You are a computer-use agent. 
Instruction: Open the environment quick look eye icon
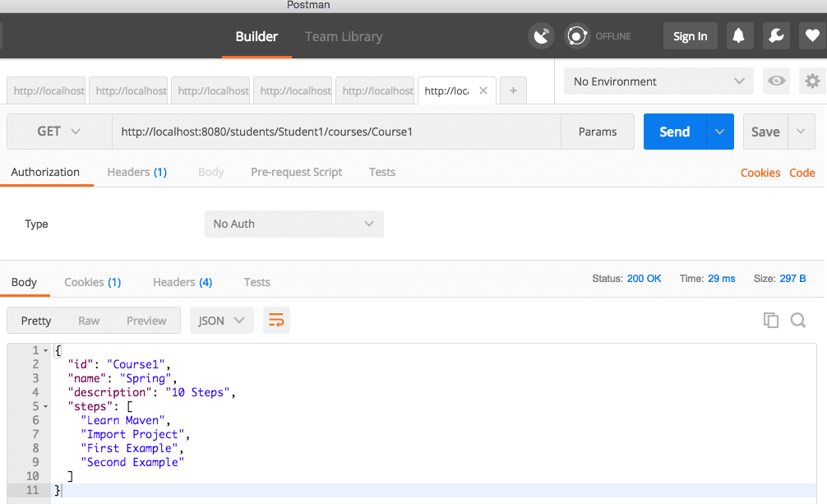pyautogui.click(x=776, y=81)
